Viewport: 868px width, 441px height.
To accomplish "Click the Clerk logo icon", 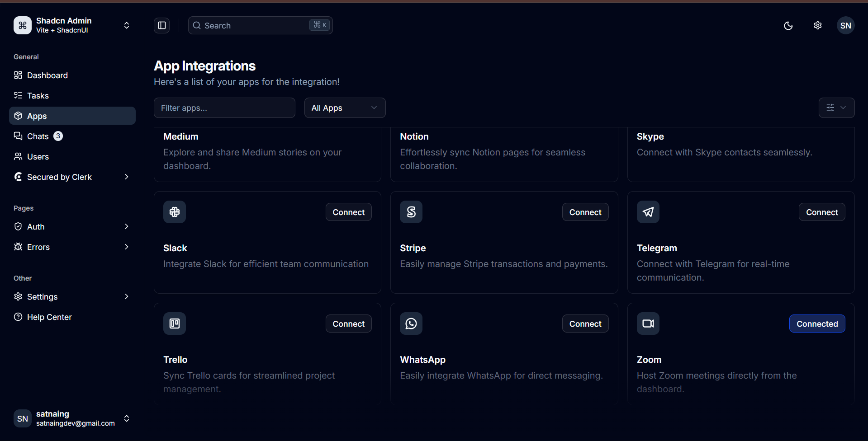I will (x=18, y=177).
